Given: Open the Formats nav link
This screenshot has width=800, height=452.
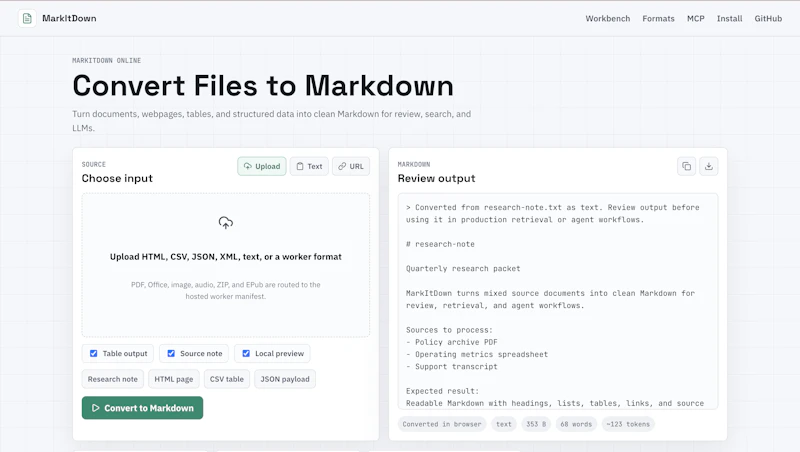Looking at the screenshot, I should click(658, 18).
